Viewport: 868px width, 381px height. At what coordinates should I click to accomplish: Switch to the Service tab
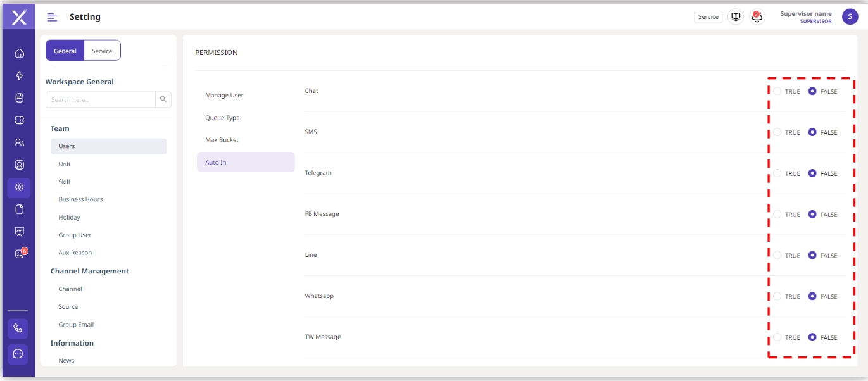point(102,51)
